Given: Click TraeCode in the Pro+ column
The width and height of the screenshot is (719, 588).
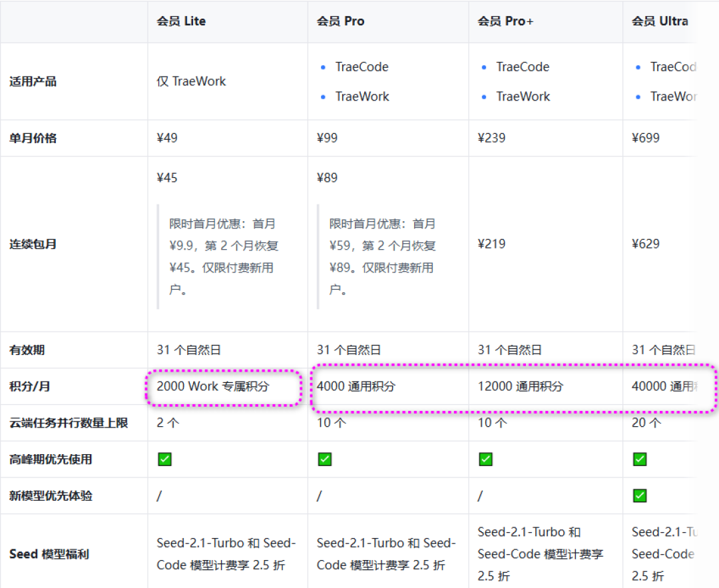Looking at the screenshot, I should point(523,67).
